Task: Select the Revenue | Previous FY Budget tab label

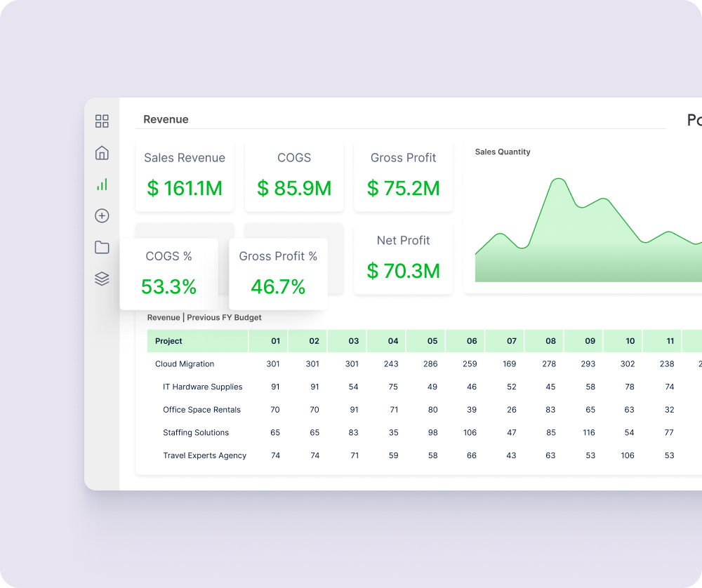Action: click(204, 317)
